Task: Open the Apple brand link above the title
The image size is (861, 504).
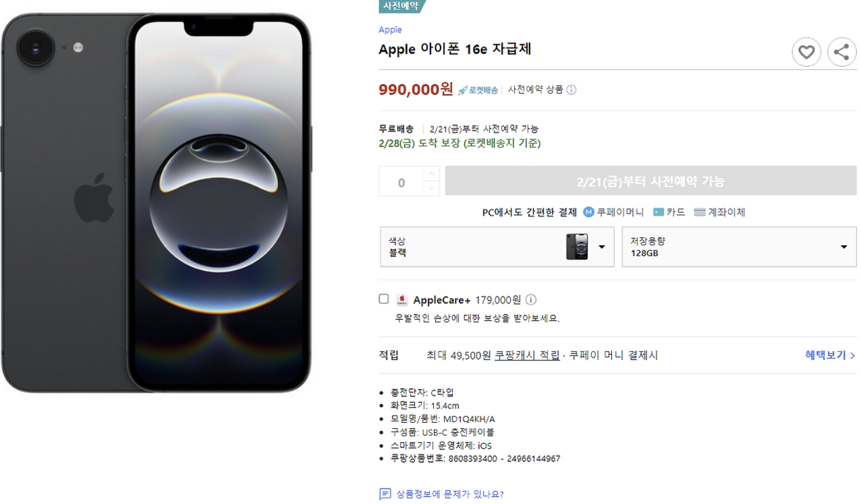Action: point(390,29)
